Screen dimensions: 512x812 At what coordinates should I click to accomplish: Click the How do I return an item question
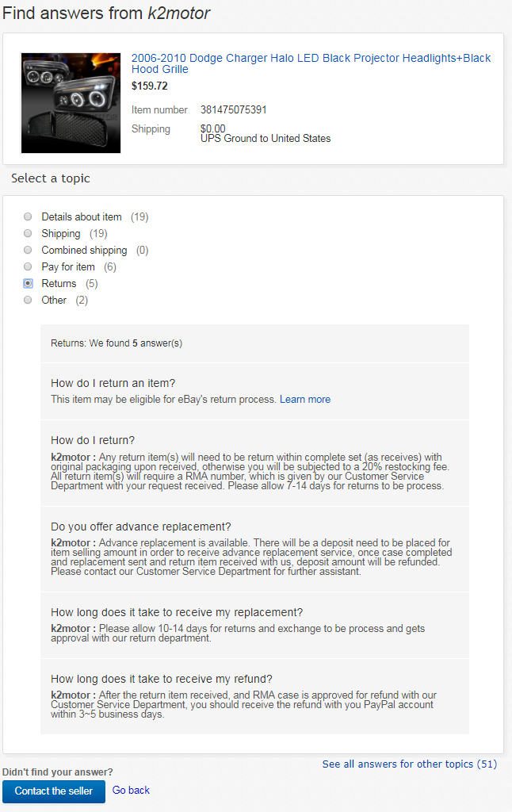[113, 383]
